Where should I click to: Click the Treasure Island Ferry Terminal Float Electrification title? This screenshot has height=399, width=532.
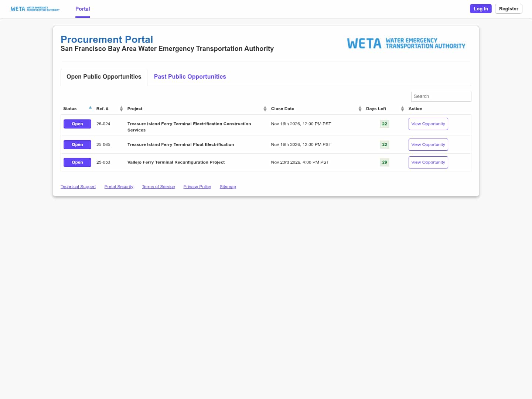(x=181, y=144)
